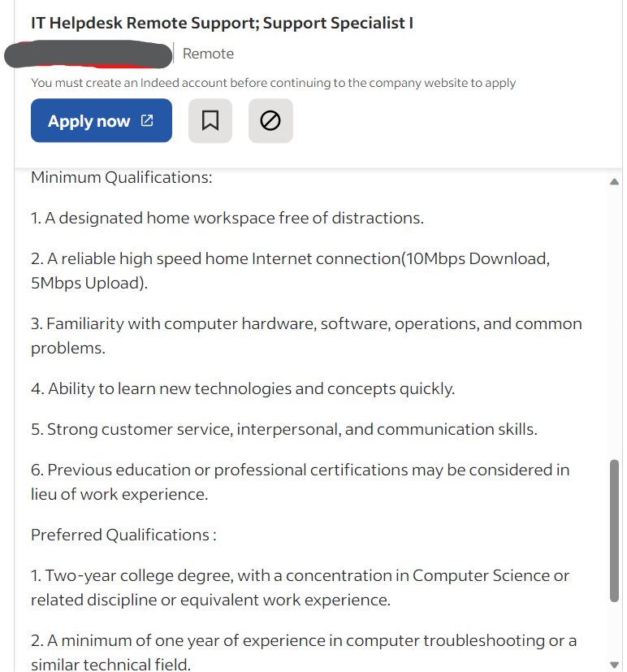Image resolution: width=627 pixels, height=672 pixels.
Task: Click the Indeed account notice text
Action: click(272, 83)
